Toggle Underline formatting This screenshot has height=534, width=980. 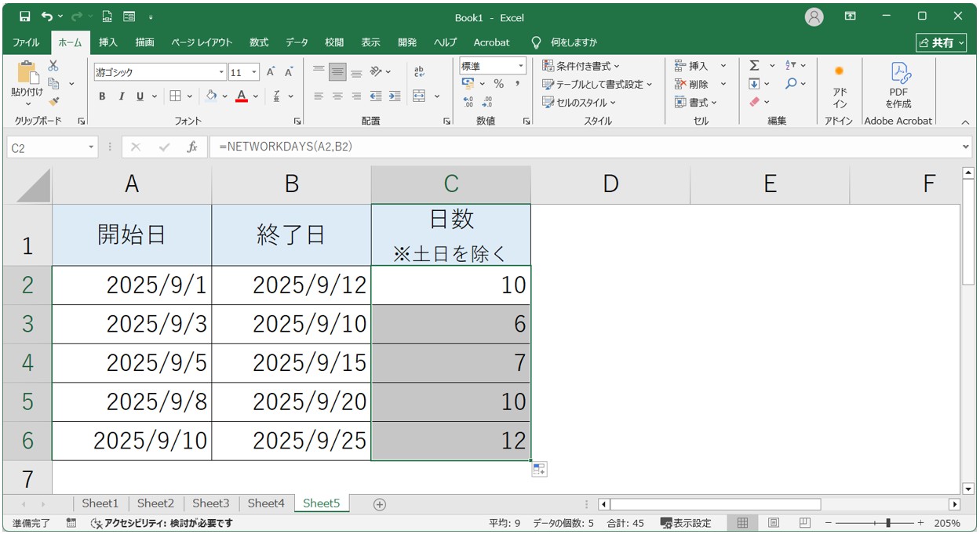tap(140, 96)
